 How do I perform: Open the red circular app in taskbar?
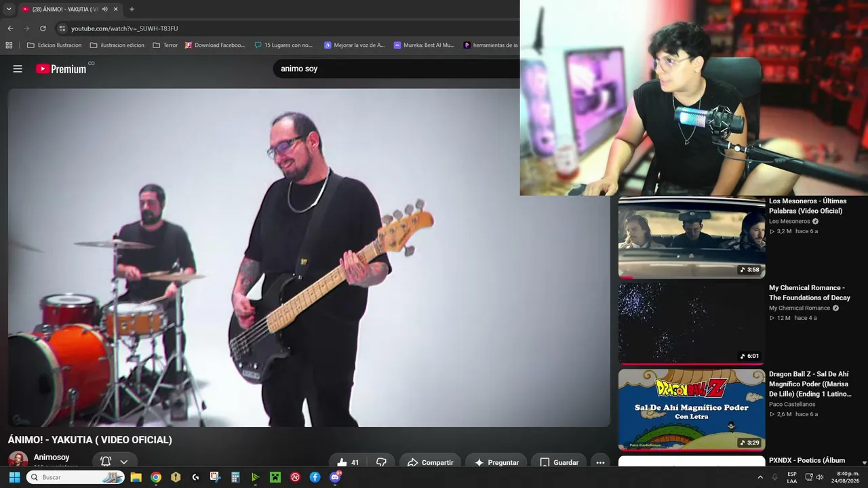pyautogui.click(x=295, y=477)
